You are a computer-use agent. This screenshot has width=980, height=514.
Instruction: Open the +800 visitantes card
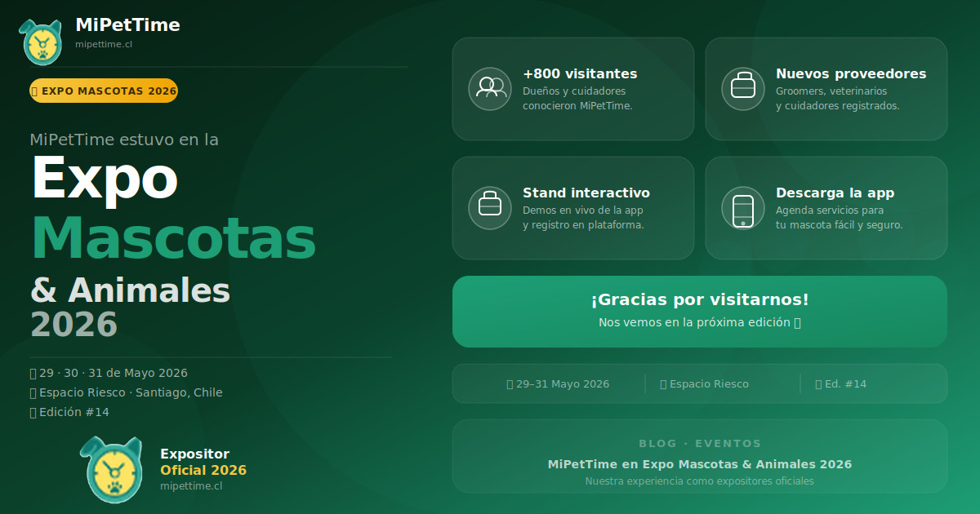click(573, 89)
